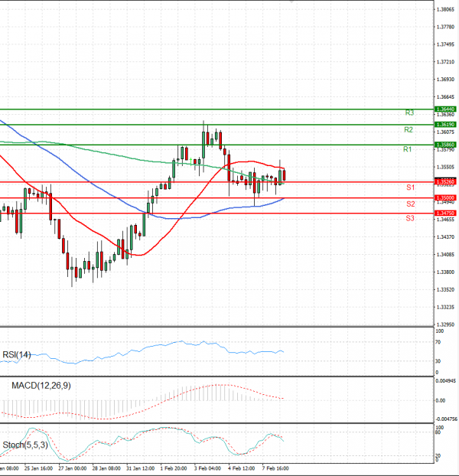Click the 1.32950 price axis value
Screen dimensions: 459x476
tap(445, 324)
